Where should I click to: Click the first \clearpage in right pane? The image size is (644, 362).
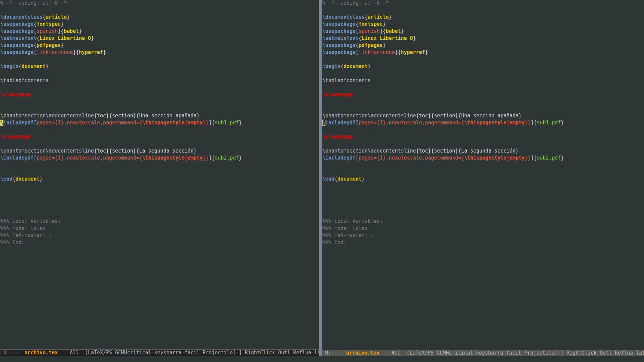pyautogui.click(x=338, y=94)
